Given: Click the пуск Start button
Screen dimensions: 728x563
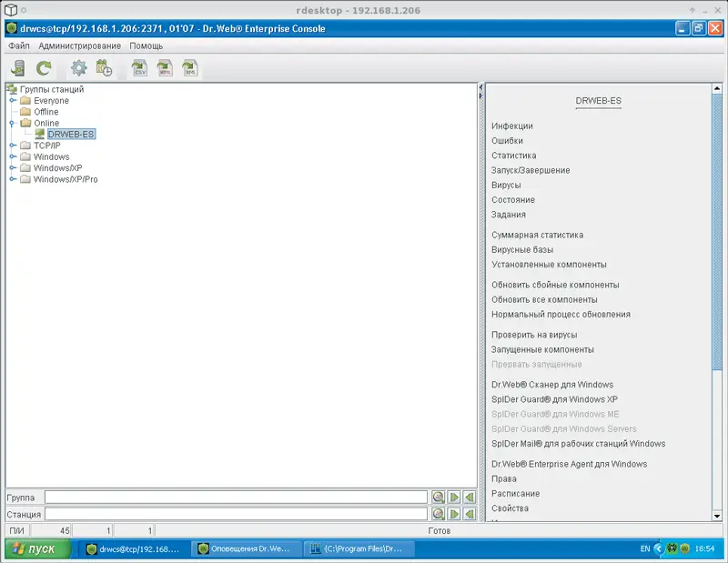Looking at the screenshot, I should (x=38, y=548).
